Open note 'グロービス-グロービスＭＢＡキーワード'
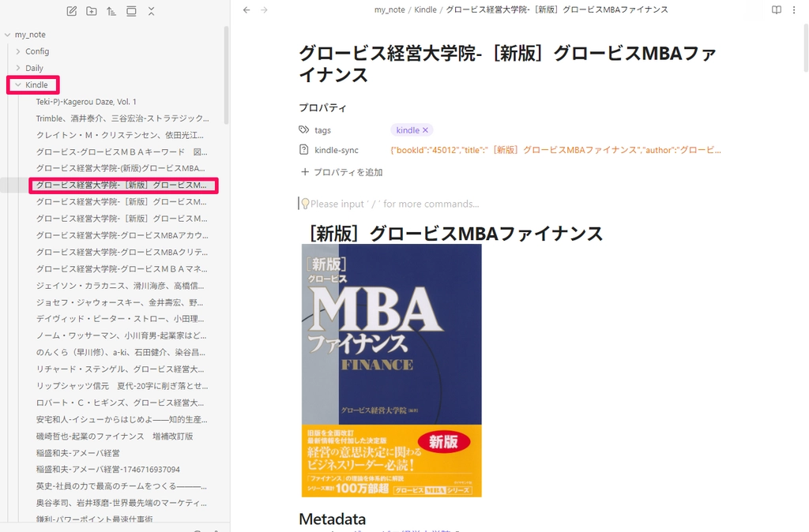Image resolution: width=809 pixels, height=532 pixels. click(121, 152)
